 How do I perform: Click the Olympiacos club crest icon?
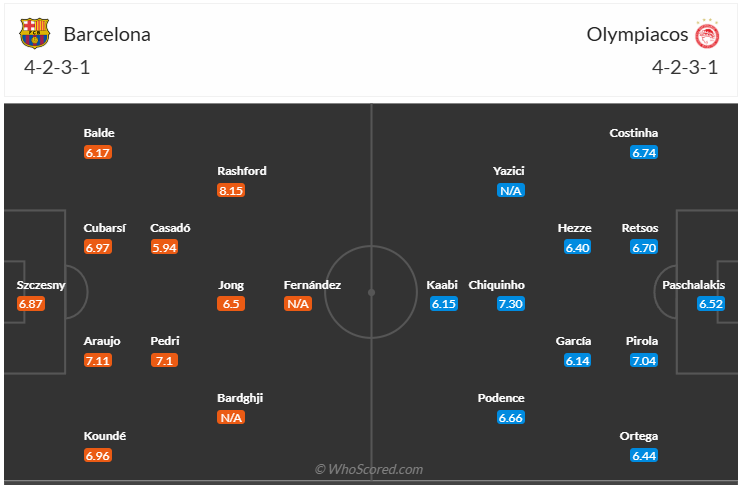click(707, 34)
